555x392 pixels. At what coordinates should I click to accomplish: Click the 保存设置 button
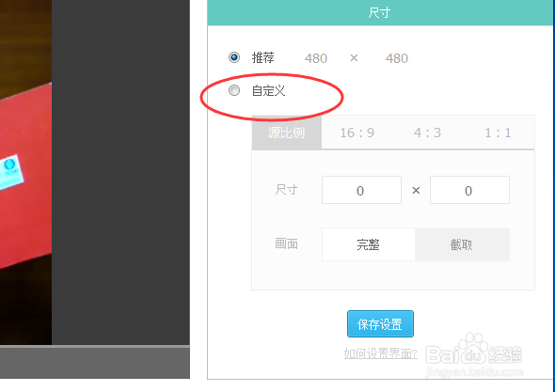tap(380, 324)
